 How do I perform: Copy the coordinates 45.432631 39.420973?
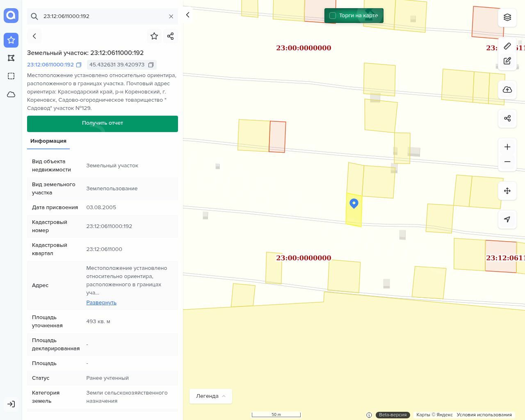[x=151, y=65]
